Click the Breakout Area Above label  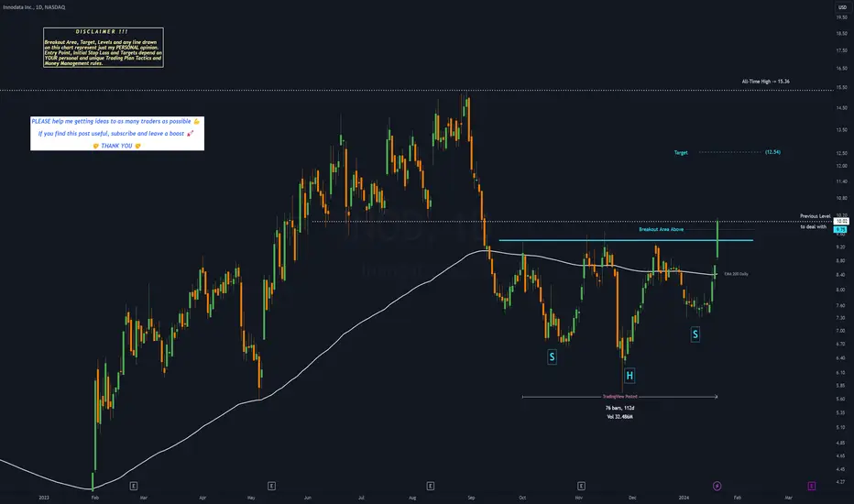(x=662, y=229)
